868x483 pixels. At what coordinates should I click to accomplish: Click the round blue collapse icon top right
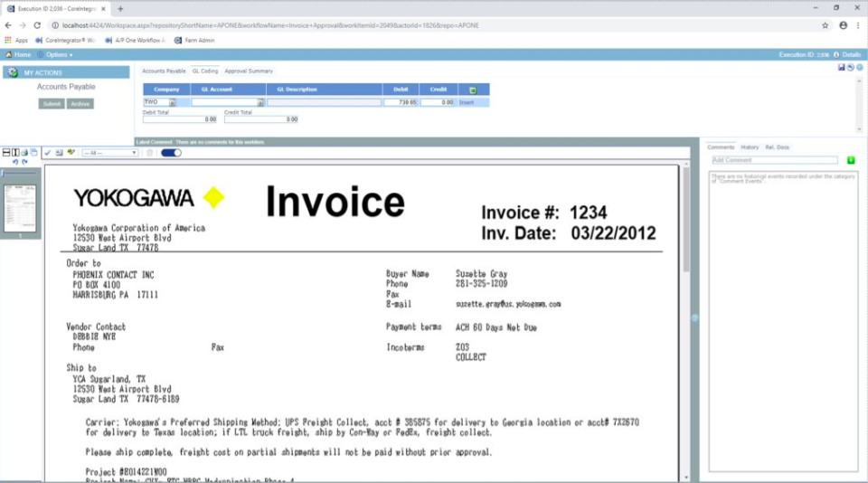pos(860,67)
